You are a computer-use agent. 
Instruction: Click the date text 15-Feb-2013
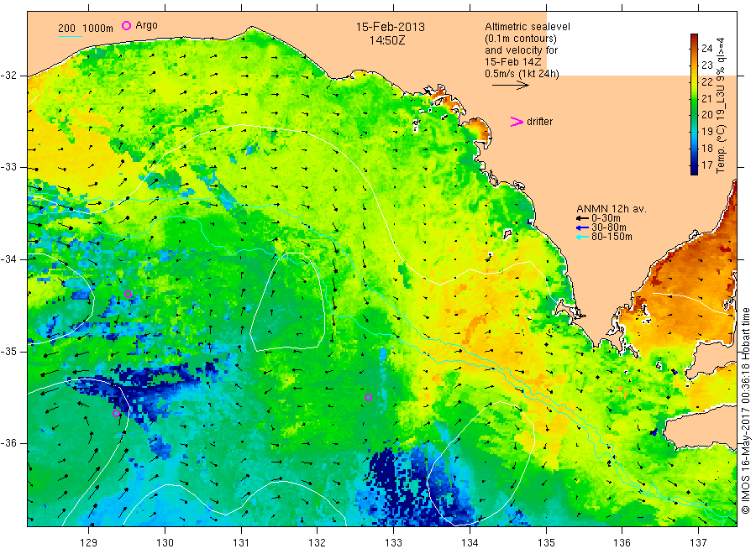[391, 27]
